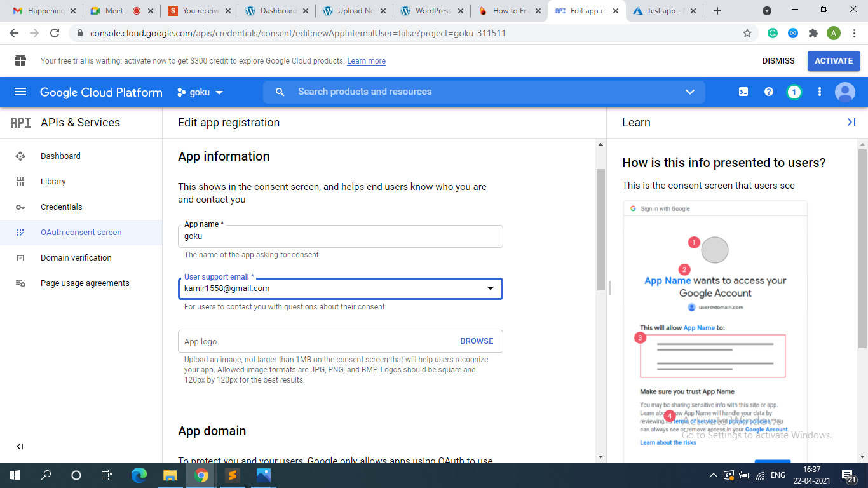Screen dimensions: 868x488
Task: Click the gift icon in trial banner
Action: pyautogui.click(x=20, y=60)
